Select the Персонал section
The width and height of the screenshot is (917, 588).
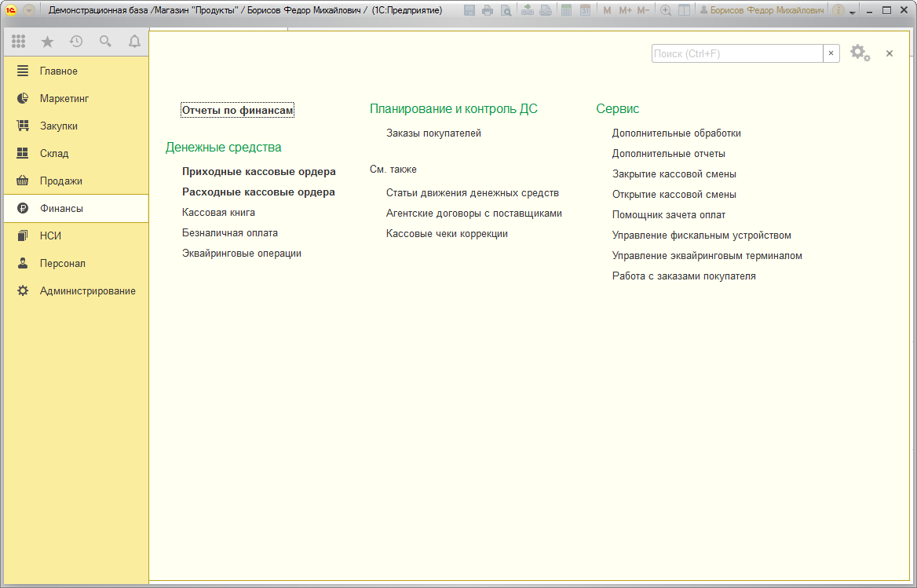click(x=76, y=263)
